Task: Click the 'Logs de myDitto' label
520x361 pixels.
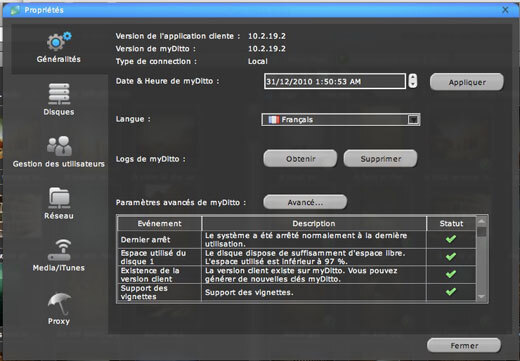Action: [x=150, y=159]
